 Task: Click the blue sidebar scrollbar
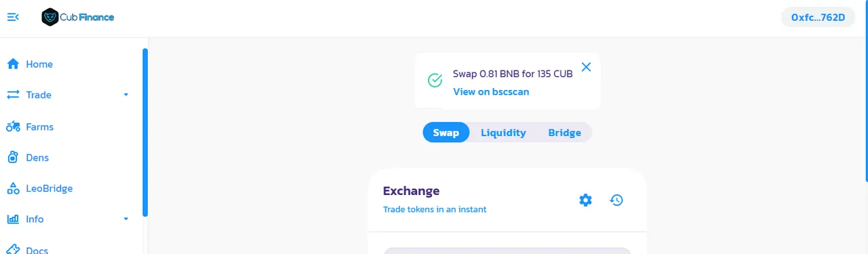(x=145, y=132)
